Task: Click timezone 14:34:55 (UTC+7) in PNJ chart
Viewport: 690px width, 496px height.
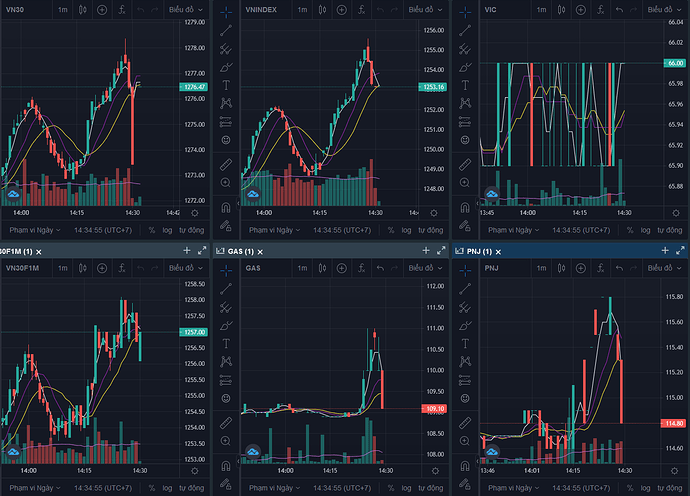Action: coord(581,488)
